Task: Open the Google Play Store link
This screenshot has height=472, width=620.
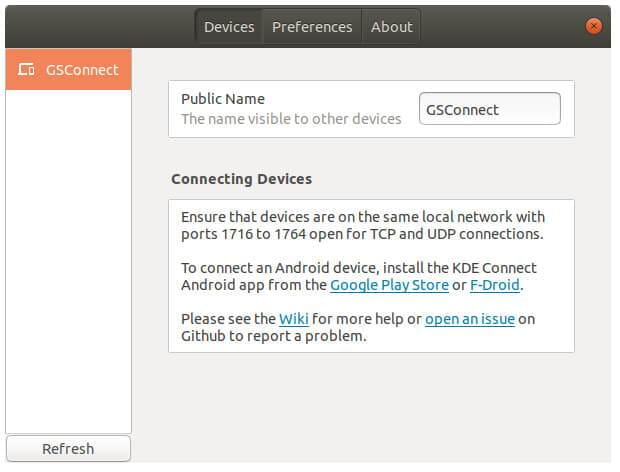Action: pos(389,285)
